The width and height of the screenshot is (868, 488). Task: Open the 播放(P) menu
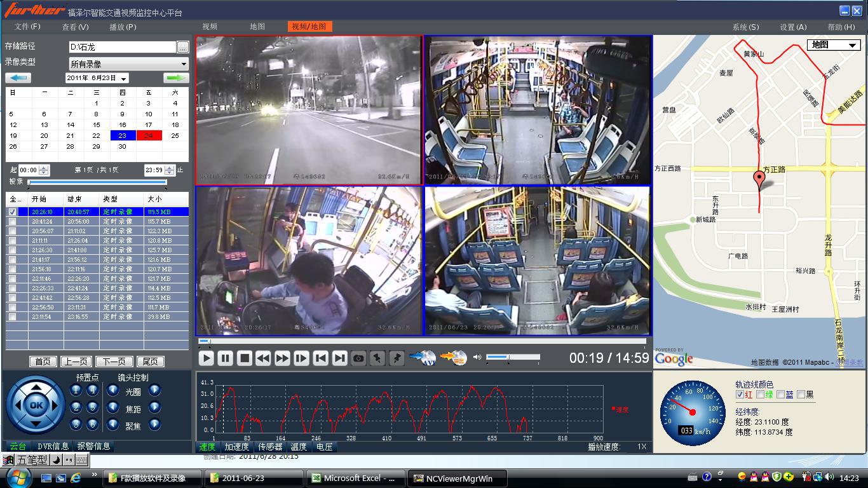pos(123,27)
